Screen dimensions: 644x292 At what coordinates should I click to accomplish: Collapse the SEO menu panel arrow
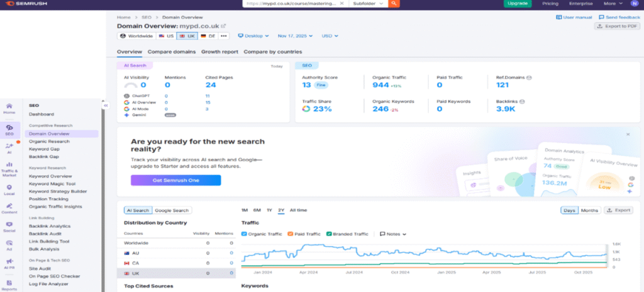point(106,106)
